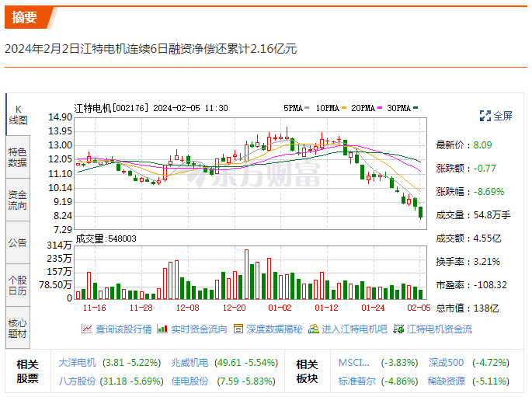Click the gray 5PMA legend marker
The image size is (532, 397).
[x=307, y=108]
